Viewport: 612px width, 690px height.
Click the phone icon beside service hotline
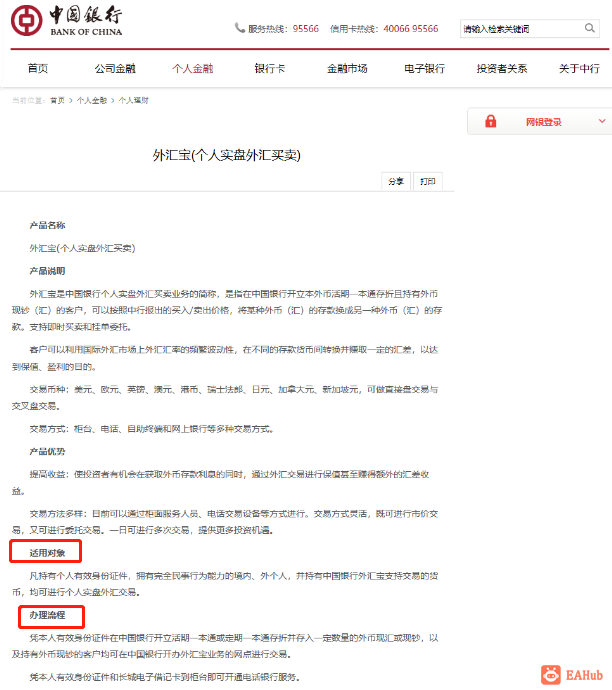point(240,28)
